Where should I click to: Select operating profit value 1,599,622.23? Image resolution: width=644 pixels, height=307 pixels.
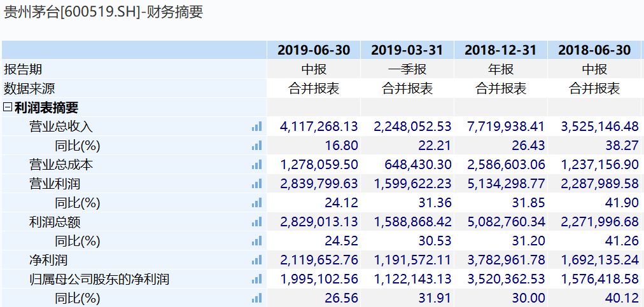(412, 184)
